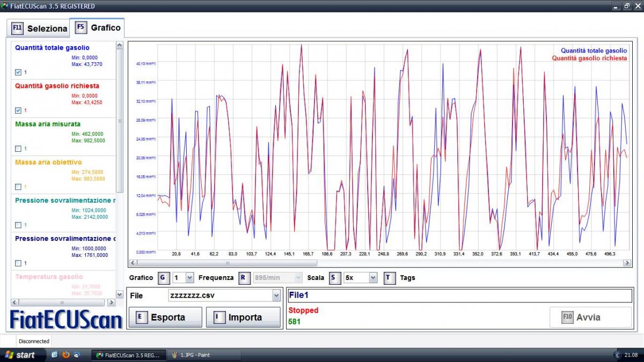The height and width of the screenshot is (362, 644).
Task: Click the Importa button
Action: tap(244, 317)
